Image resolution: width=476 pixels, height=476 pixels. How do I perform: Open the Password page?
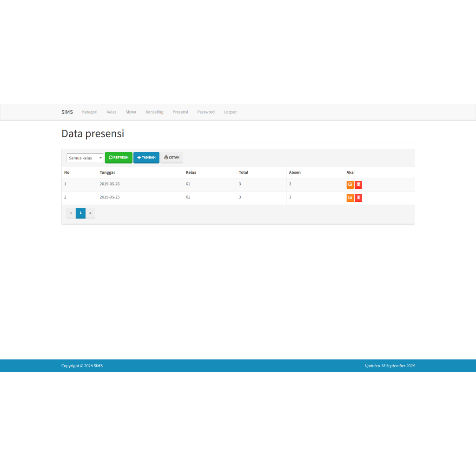(206, 112)
